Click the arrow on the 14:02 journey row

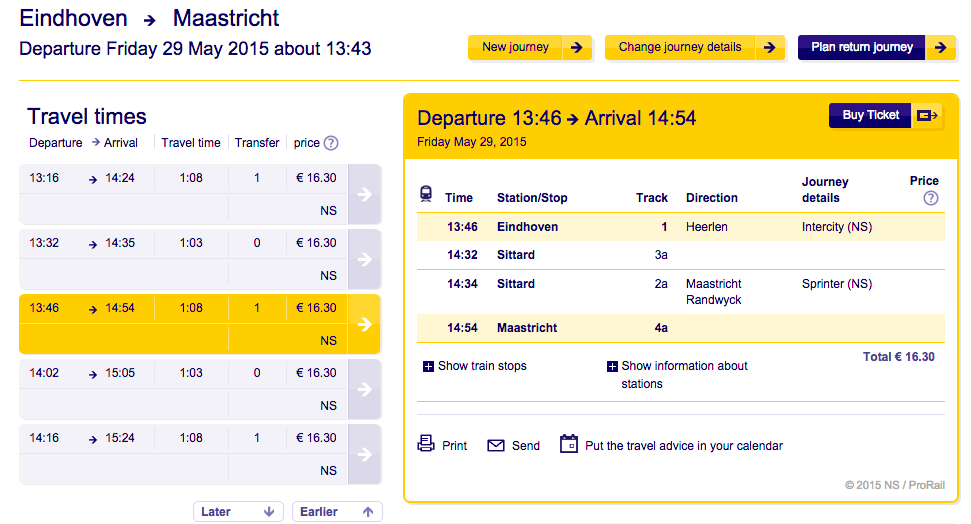[364, 389]
